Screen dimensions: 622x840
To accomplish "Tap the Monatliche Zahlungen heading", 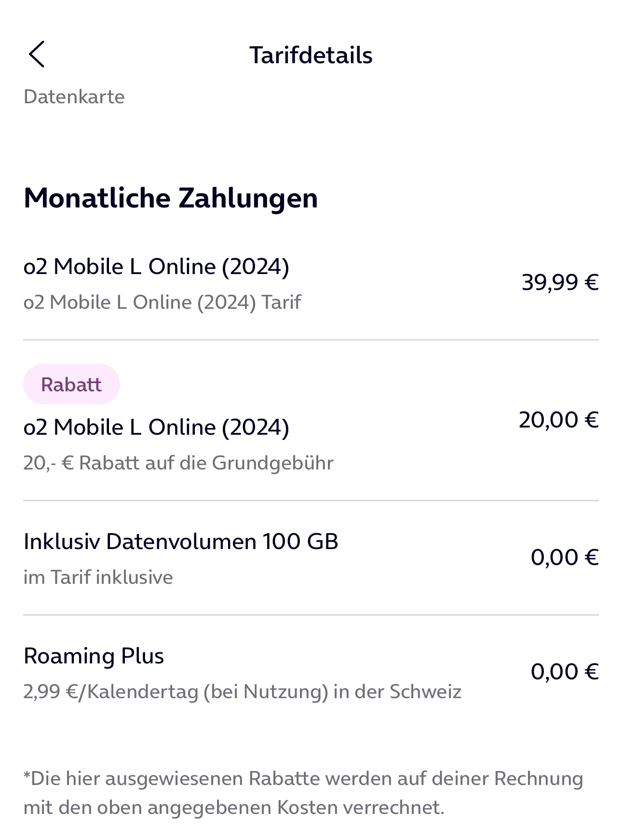I will point(171,198).
